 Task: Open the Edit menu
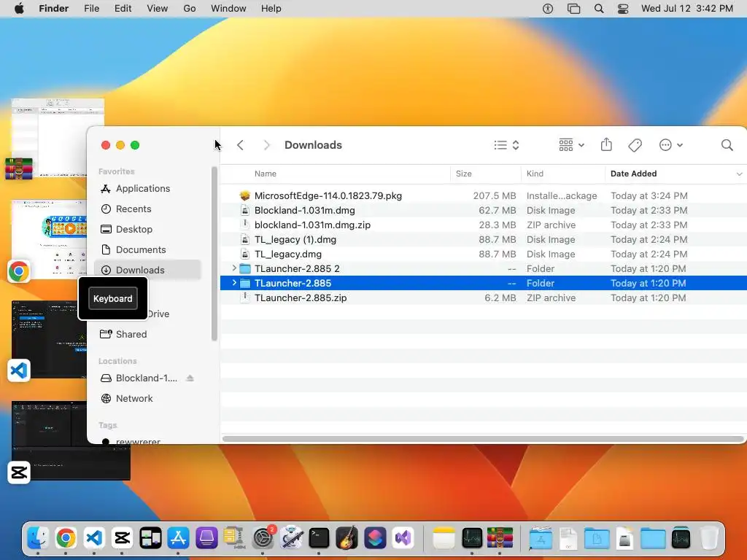[x=123, y=9]
